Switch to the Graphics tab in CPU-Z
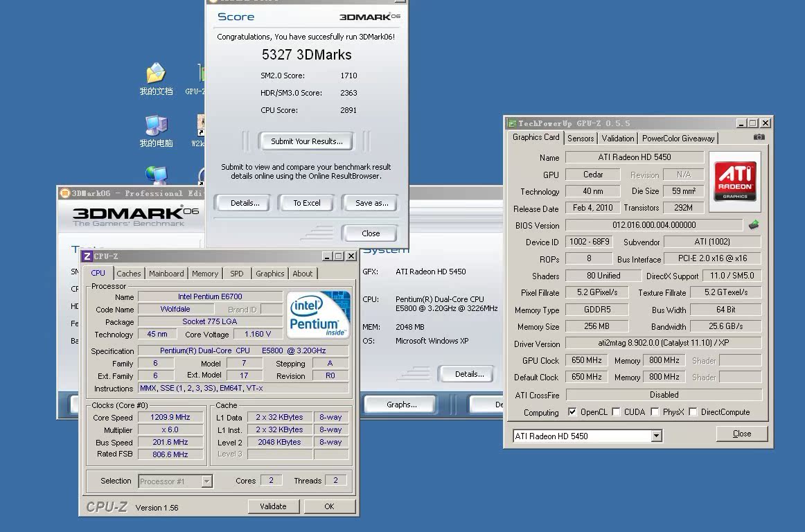Screen dimensions: 805x532 [x=270, y=274]
